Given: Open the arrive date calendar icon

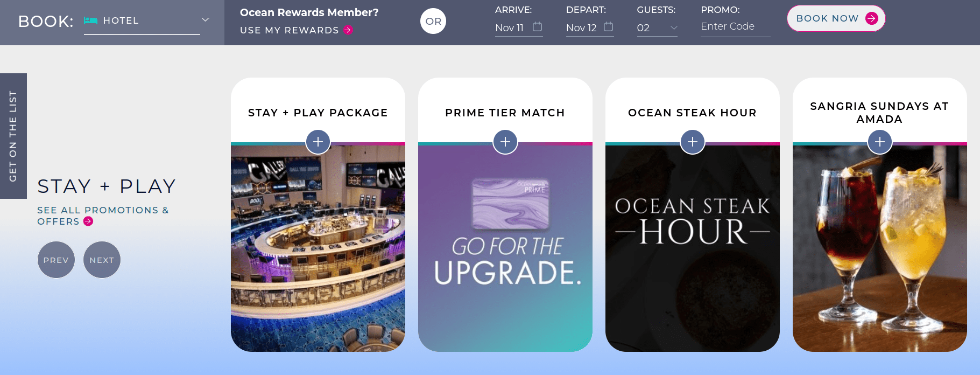Looking at the screenshot, I should [x=537, y=26].
